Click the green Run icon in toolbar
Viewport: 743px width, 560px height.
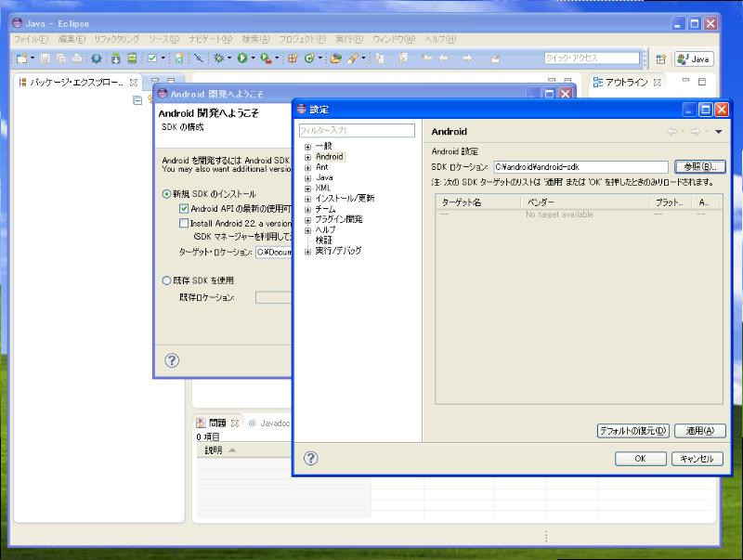pyautogui.click(x=242, y=59)
